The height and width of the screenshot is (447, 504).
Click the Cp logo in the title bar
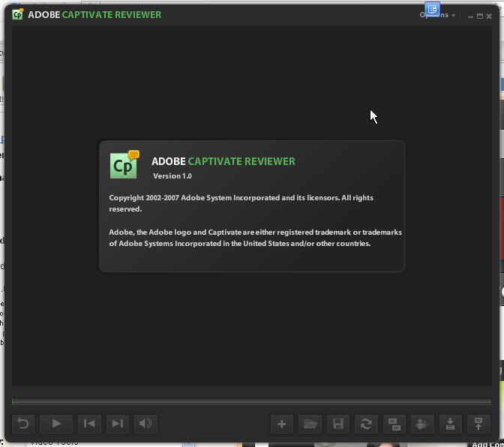(x=18, y=14)
